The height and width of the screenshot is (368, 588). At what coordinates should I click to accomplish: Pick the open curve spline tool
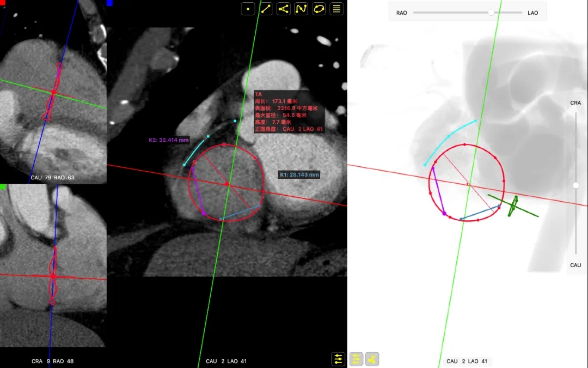[301, 9]
